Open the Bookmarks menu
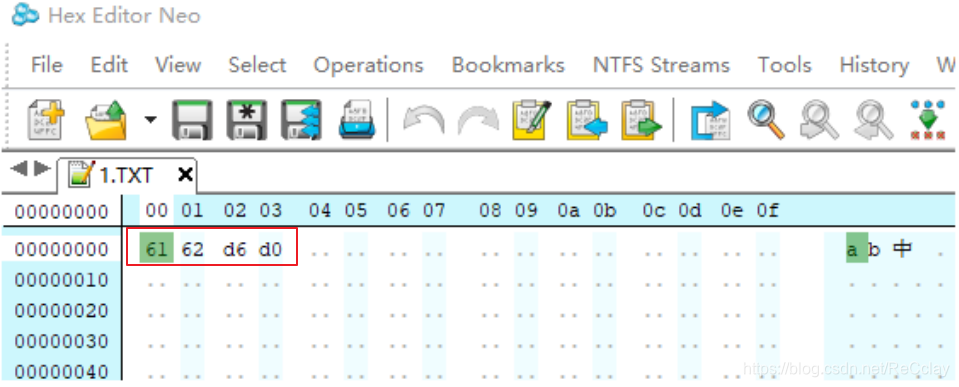 coord(508,65)
